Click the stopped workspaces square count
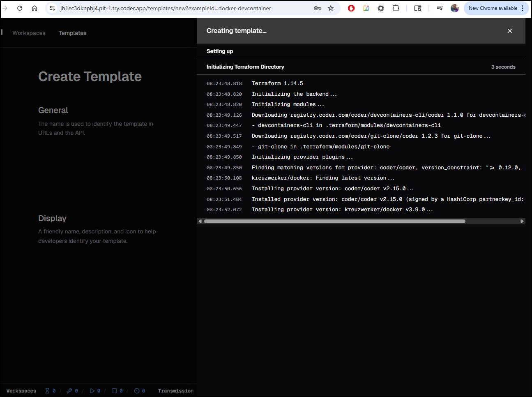532x397 pixels. [117, 391]
